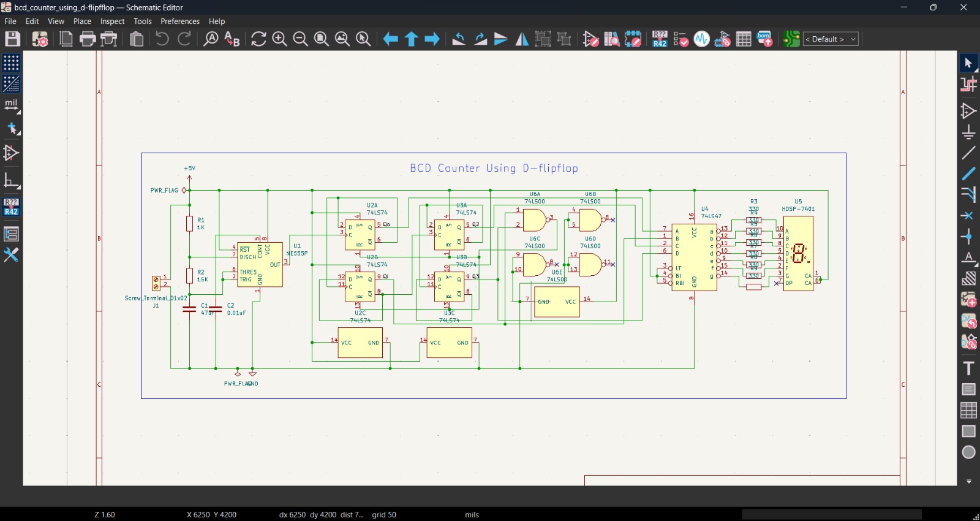
Task: Rotate selection counterclockwise
Action: point(459,39)
